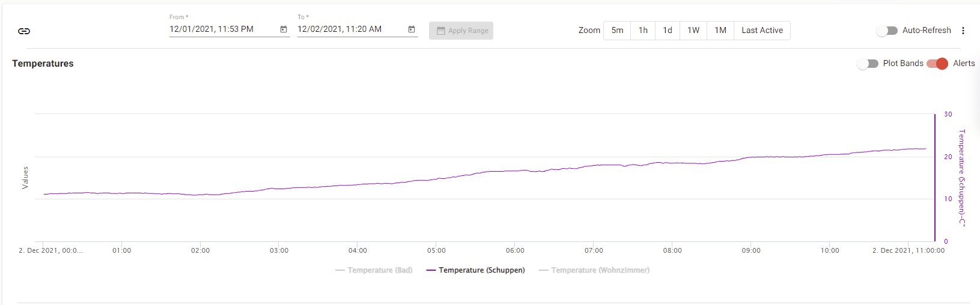Click the purple Schuppen line color marker
This screenshot has height=305, width=980.
click(x=431, y=270)
